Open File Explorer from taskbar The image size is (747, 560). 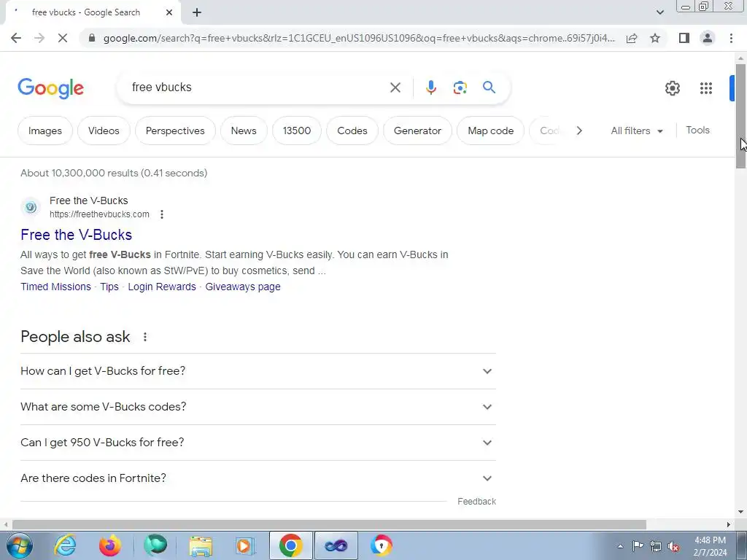(x=201, y=545)
